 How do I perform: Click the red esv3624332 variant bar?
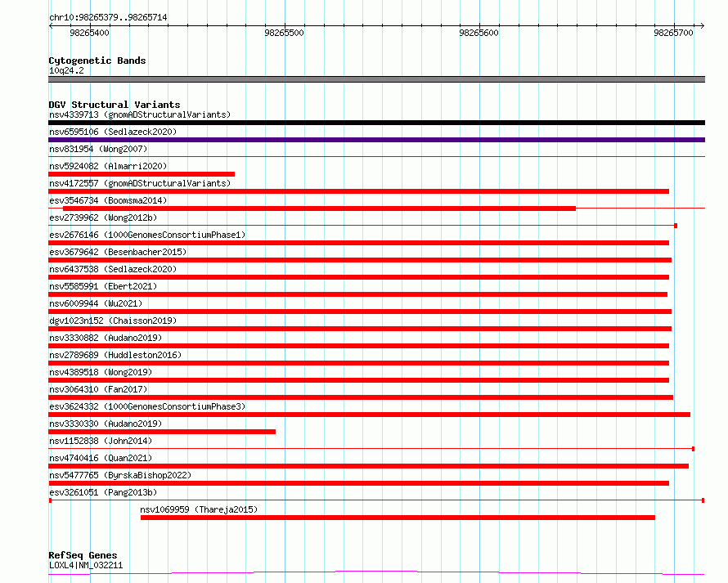coord(369,415)
